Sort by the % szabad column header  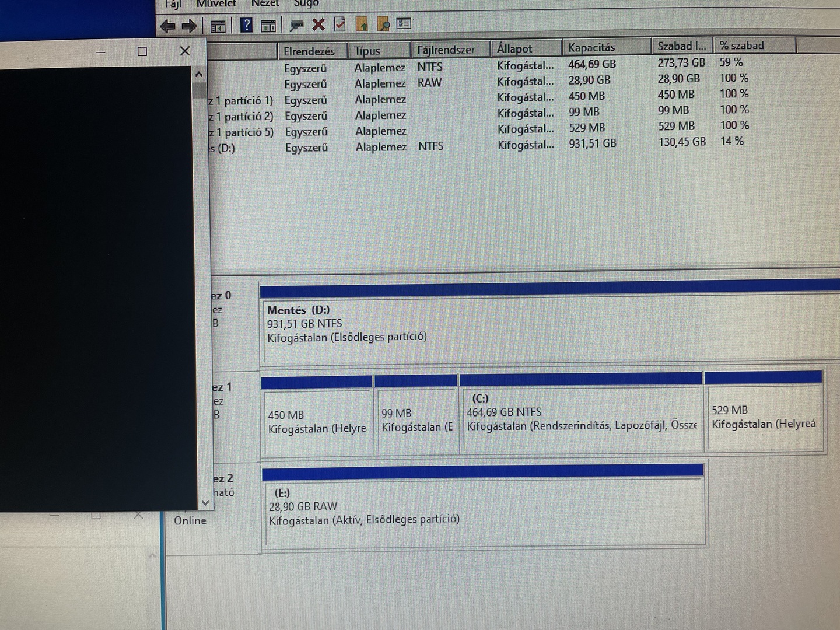(754, 45)
